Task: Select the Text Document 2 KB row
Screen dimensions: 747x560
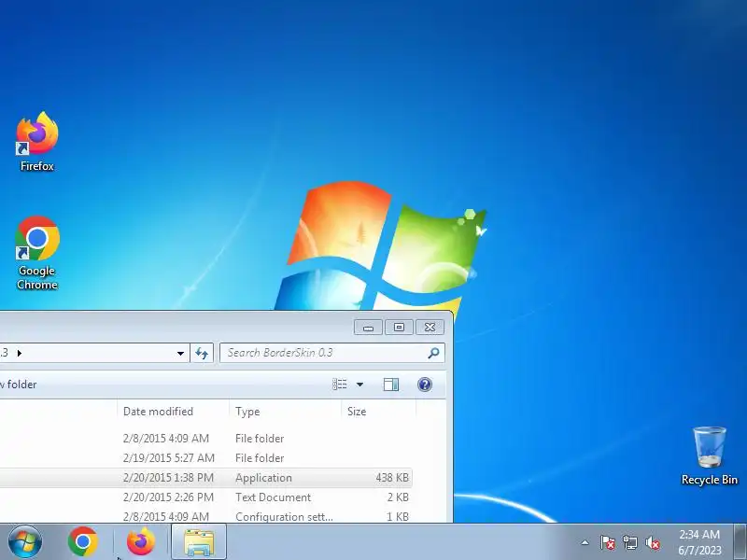Action: tap(205, 497)
